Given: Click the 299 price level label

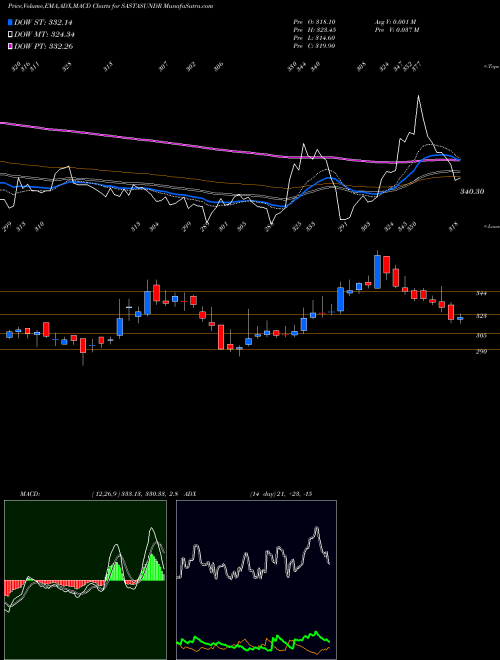Looking at the screenshot, I should click(481, 351).
